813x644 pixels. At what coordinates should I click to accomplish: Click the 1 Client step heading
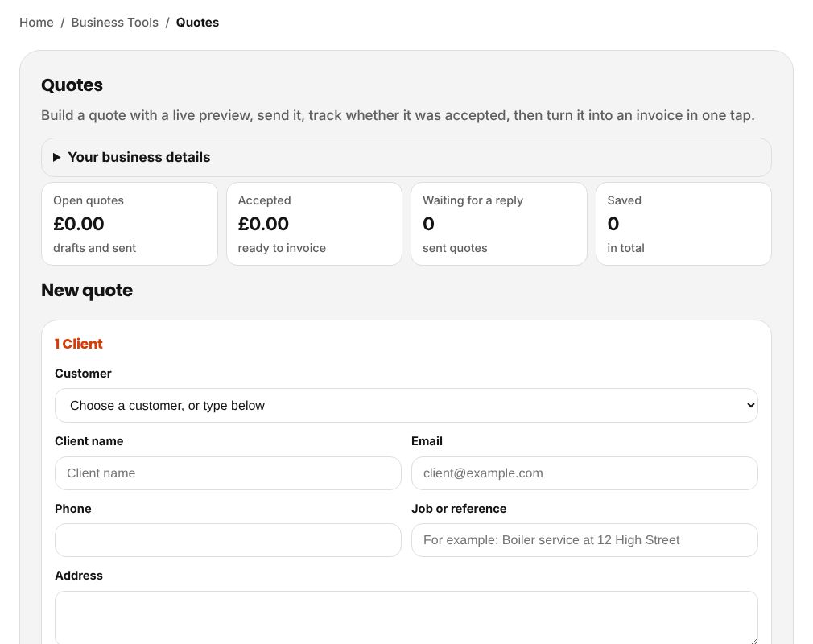point(79,344)
